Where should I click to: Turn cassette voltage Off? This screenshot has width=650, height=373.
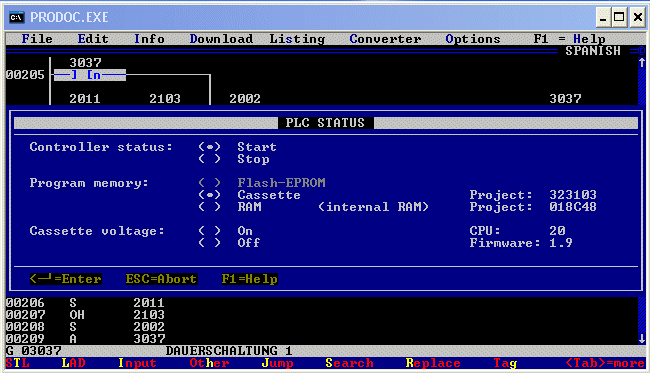pos(210,243)
